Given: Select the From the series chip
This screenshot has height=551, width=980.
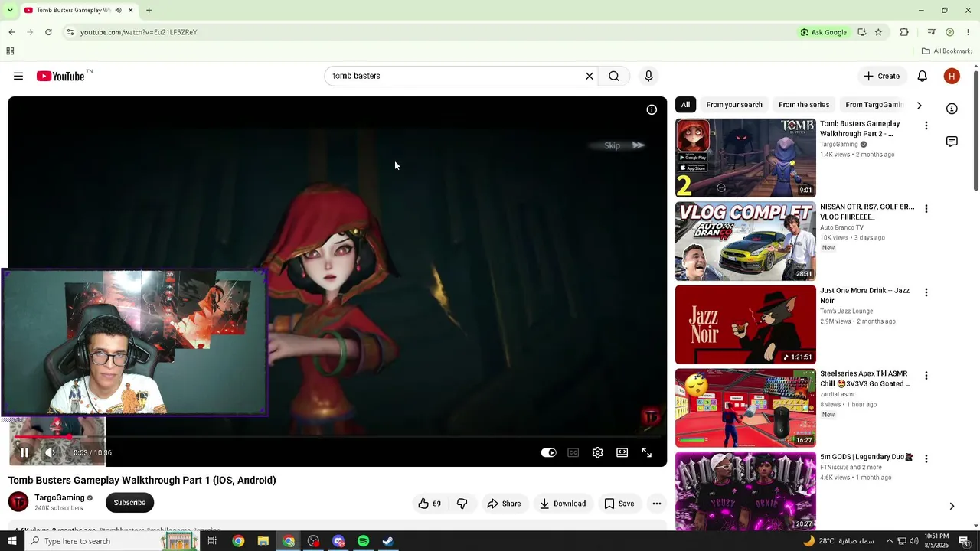Looking at the screenshot, I should click(804, 105).
